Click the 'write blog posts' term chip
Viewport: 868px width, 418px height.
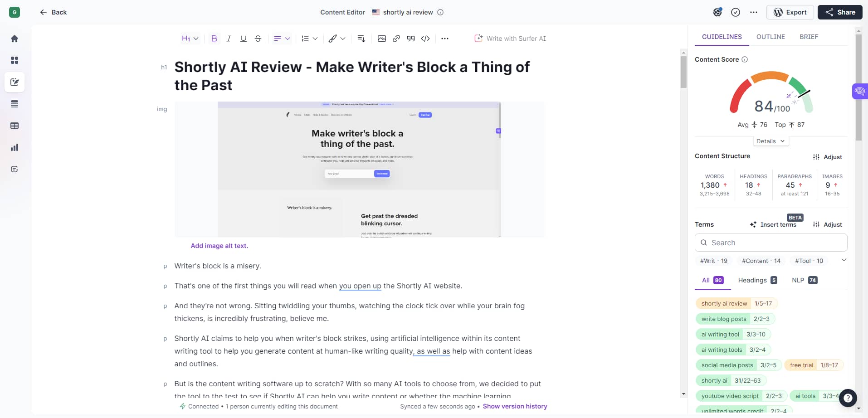click(735, 319)
